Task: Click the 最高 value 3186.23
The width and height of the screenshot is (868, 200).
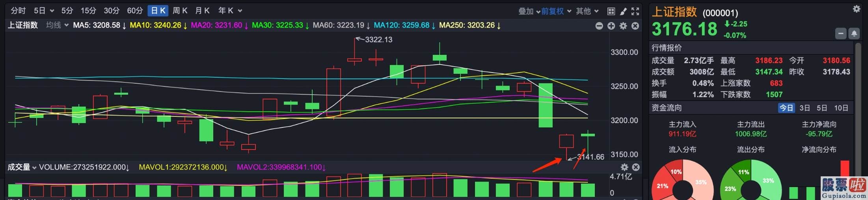Action: coord(769,60)
